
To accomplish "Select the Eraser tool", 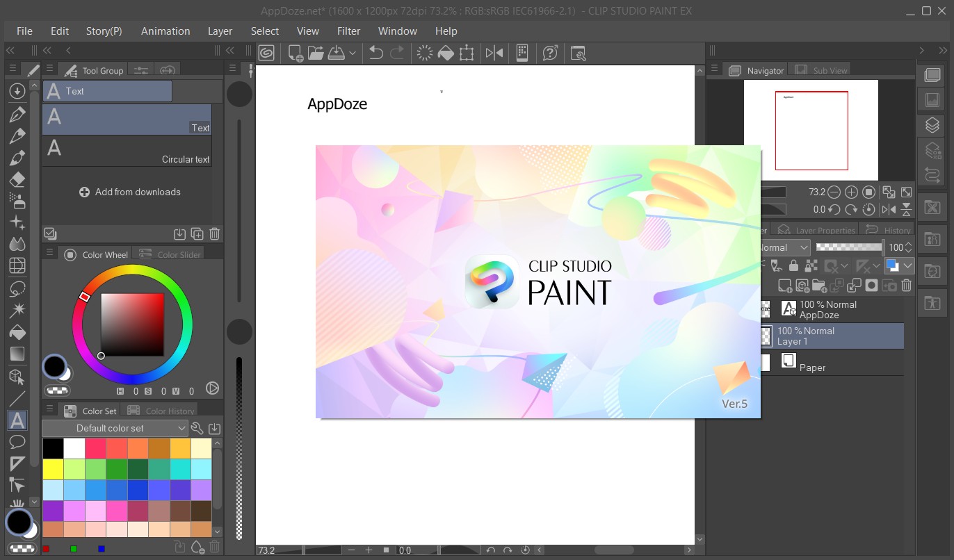I will [17, 180].
